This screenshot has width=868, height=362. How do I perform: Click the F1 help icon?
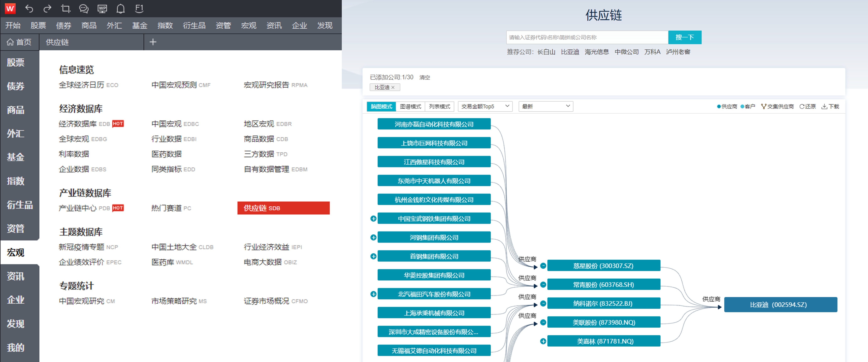point(139,9)
